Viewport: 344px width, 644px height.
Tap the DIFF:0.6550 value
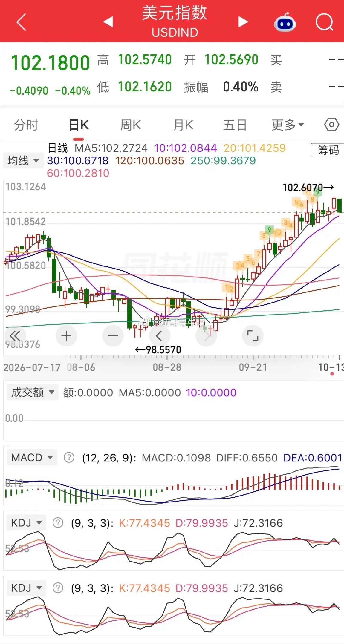[247, 458]
